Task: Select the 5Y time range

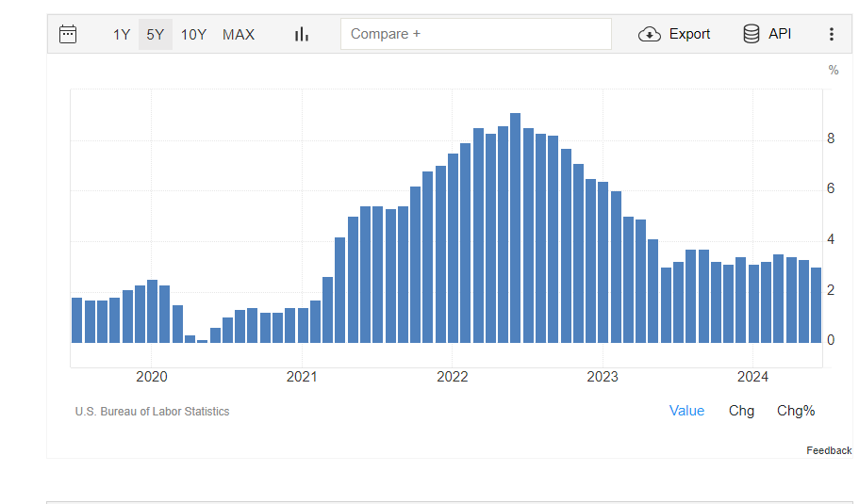Action: coord(156,35)
